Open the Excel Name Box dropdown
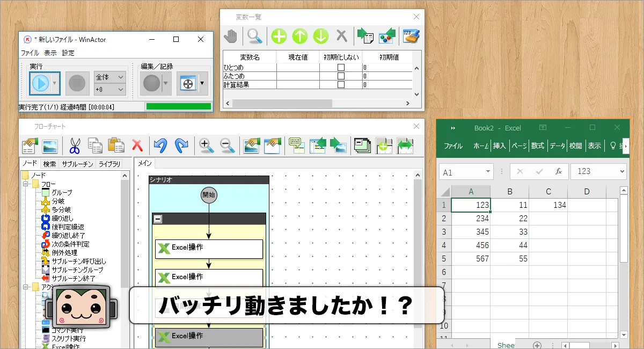 488,172
